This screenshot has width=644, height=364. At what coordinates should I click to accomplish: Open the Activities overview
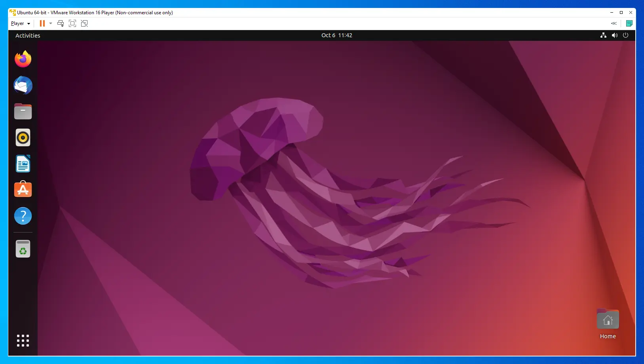coord(28,35)
